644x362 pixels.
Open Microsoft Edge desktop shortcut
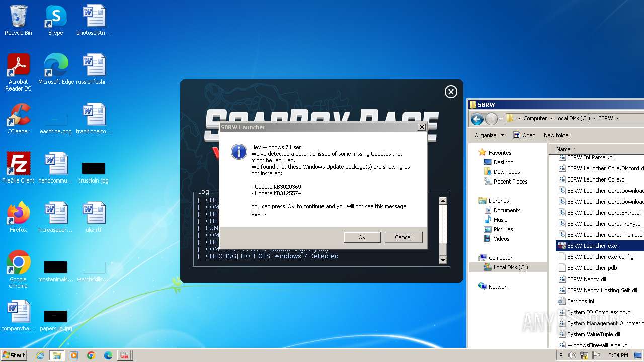(x=56, y=70)
